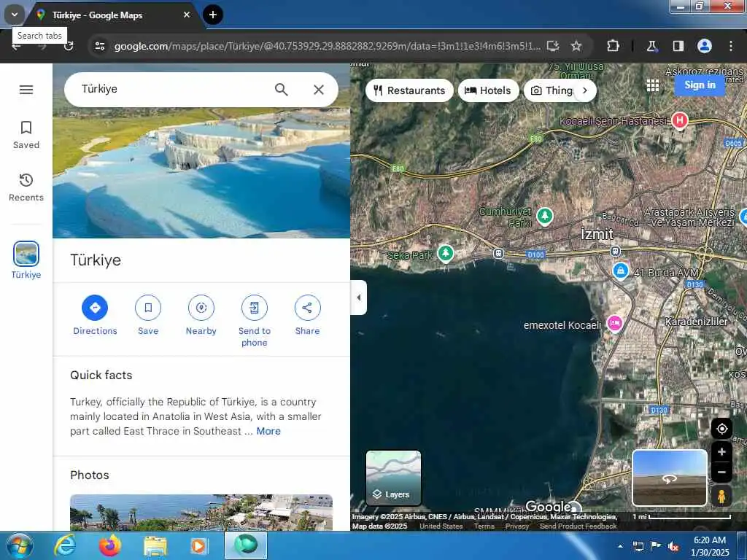Open a new browser tab
This screenshot has height=560, width=747.
coord(213,15)
